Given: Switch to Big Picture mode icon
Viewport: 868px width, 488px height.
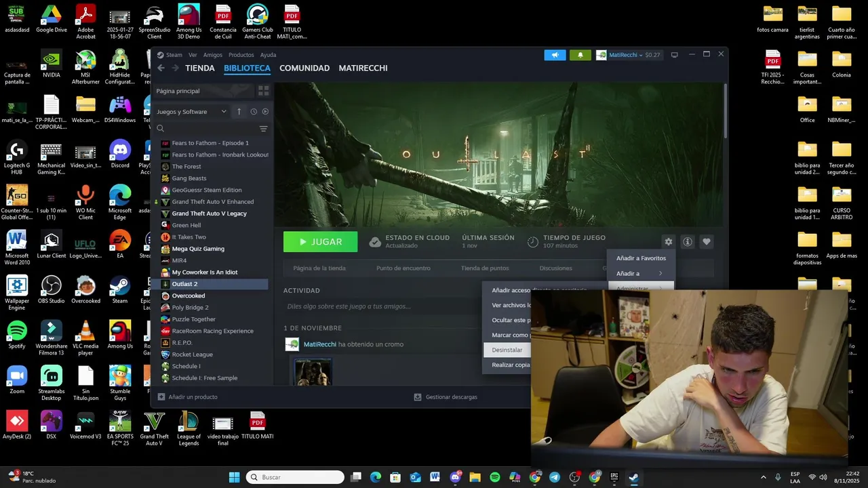Looking at the screenshot, I should [x=674, y=55].
